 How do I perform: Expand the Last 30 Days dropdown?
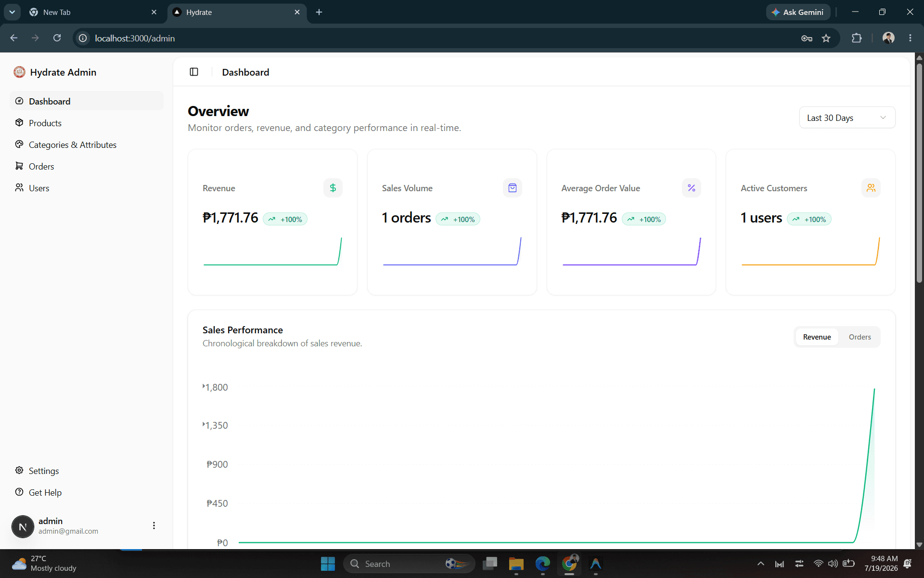[847, 118]
